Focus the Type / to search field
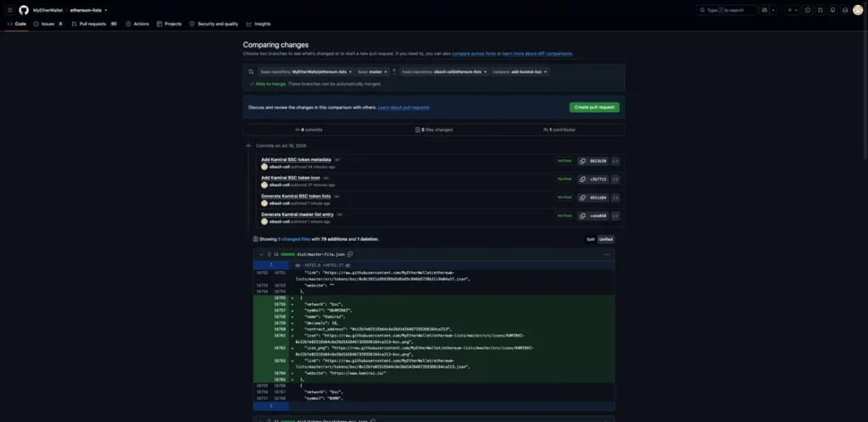The image size is (868, 422). [x=726, y=10]
